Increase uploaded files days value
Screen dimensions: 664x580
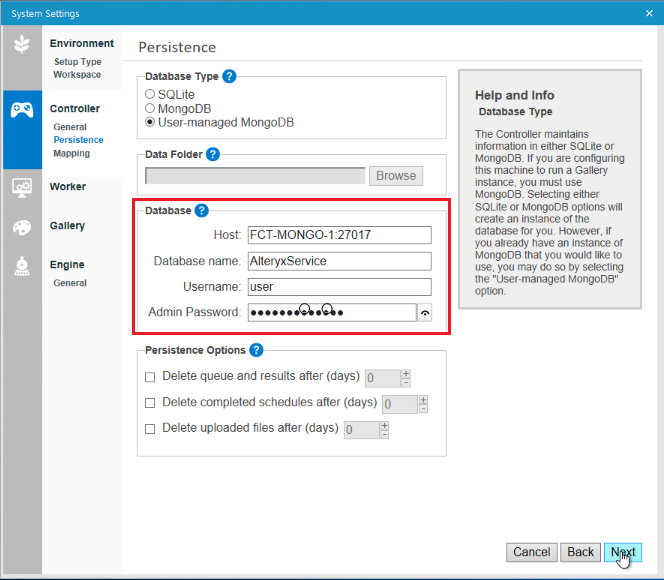[385, 425]
